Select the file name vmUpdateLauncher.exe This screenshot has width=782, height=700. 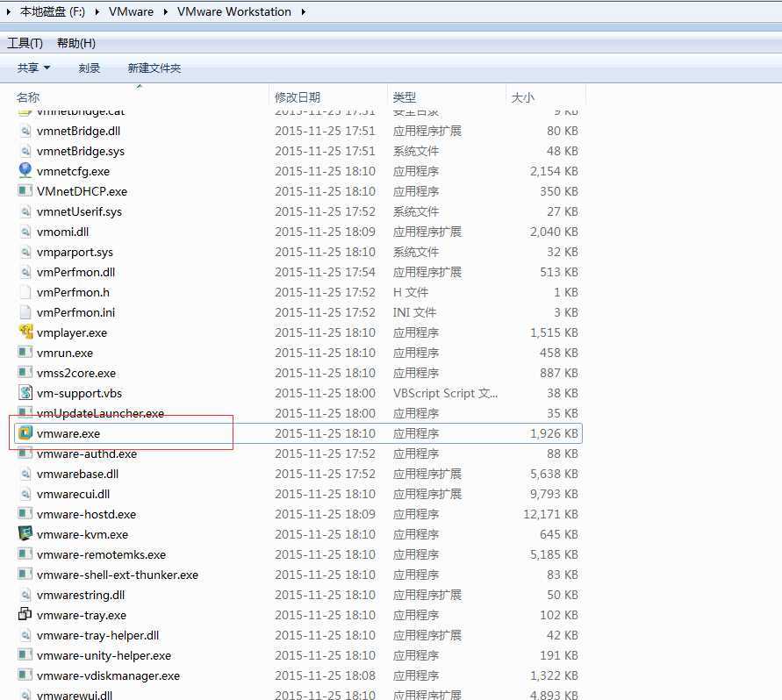point(100,413)
